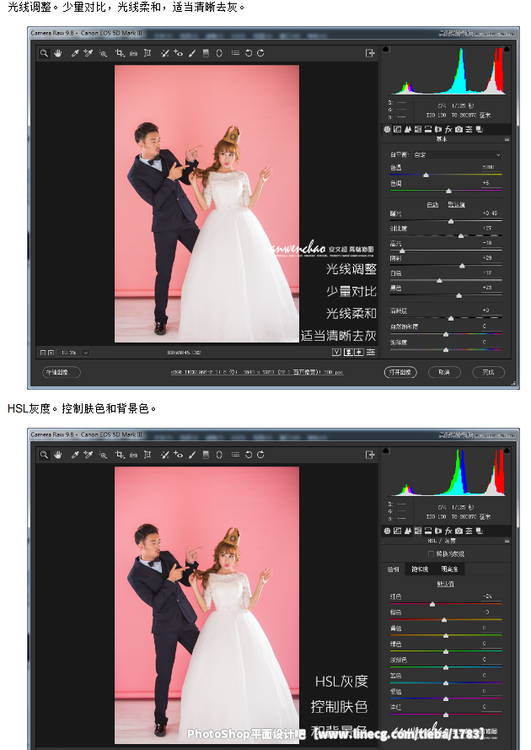Open Tone Curve panel tab in Basic-panel window

(397, 129)
